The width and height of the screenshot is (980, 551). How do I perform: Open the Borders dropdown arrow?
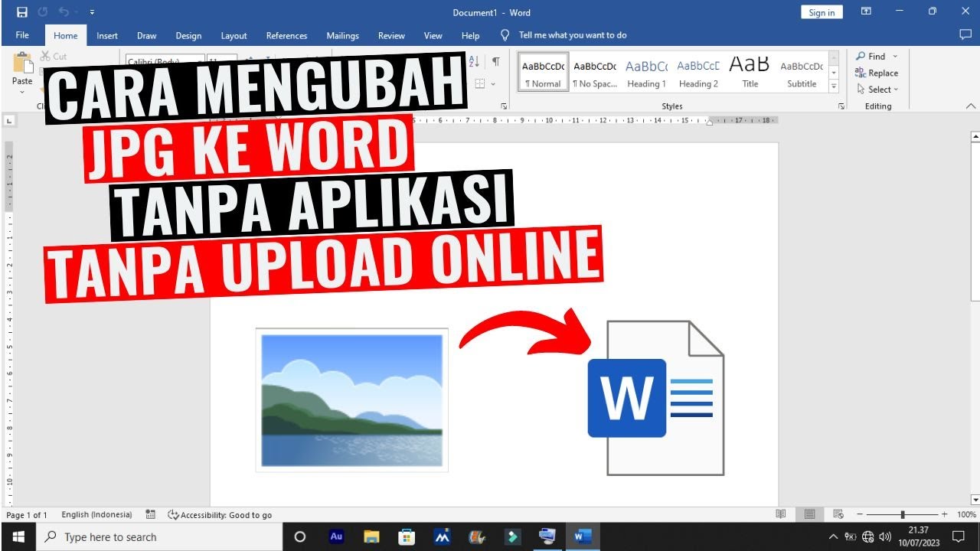pyautogui.click(x=493, y=83)
